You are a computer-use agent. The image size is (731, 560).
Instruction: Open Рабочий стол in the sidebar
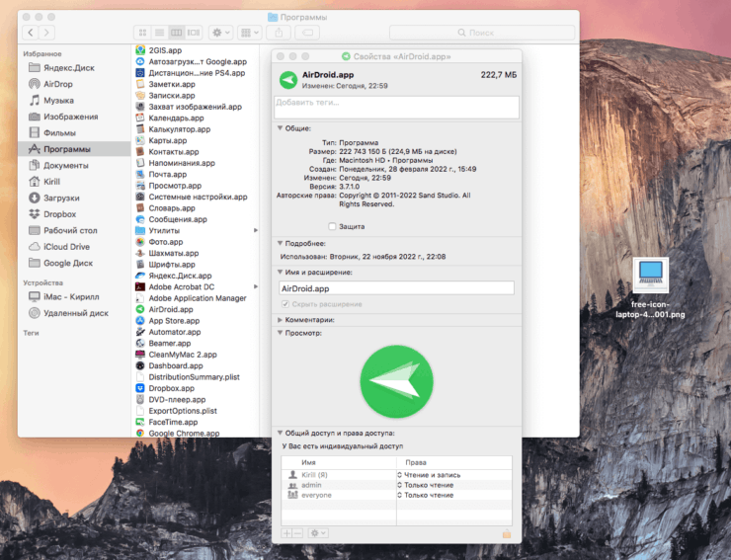coord(70,231)
